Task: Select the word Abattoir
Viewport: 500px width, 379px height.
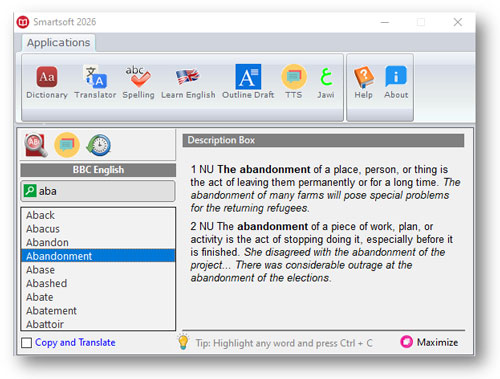Action: tap(98, 324)
